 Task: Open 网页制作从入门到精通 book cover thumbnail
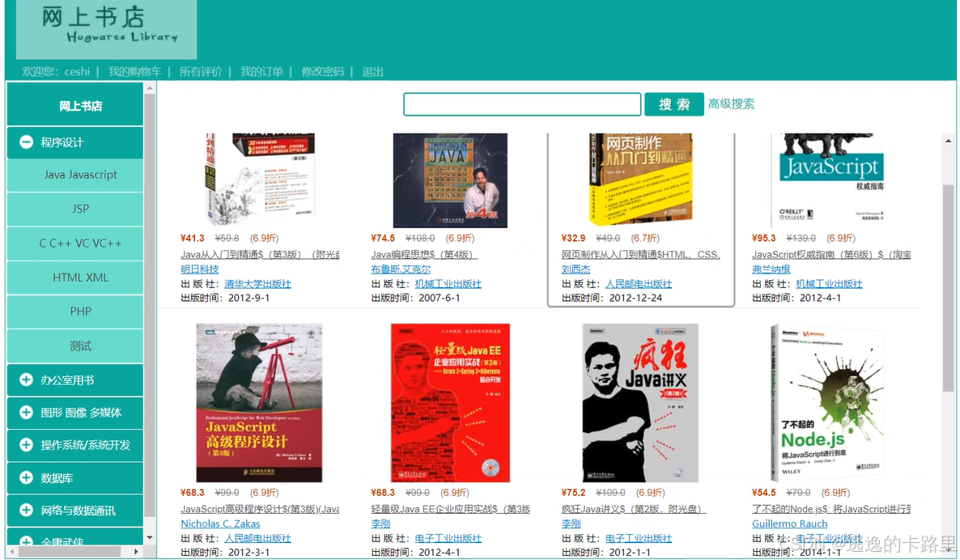pyautogui.click(x=640, y=180)
